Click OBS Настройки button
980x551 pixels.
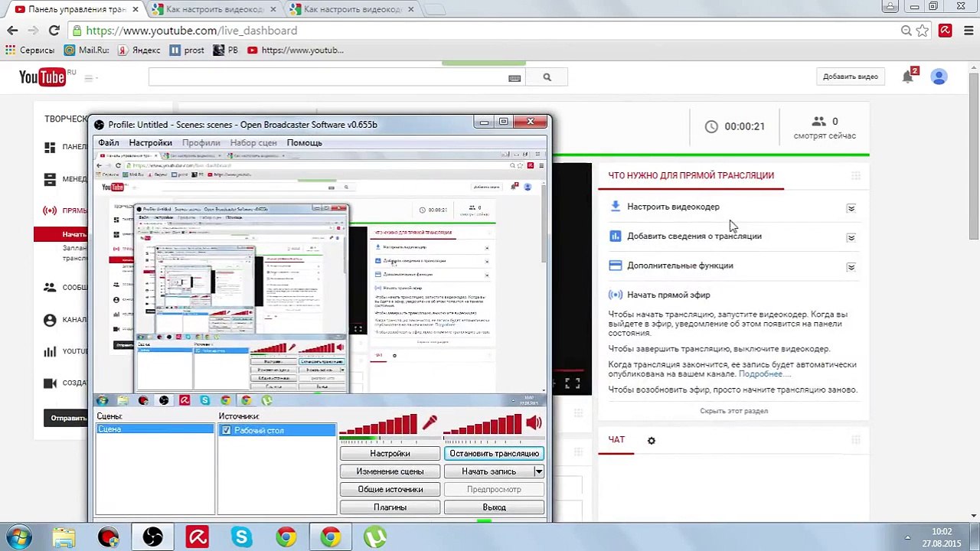click(390, 454)
